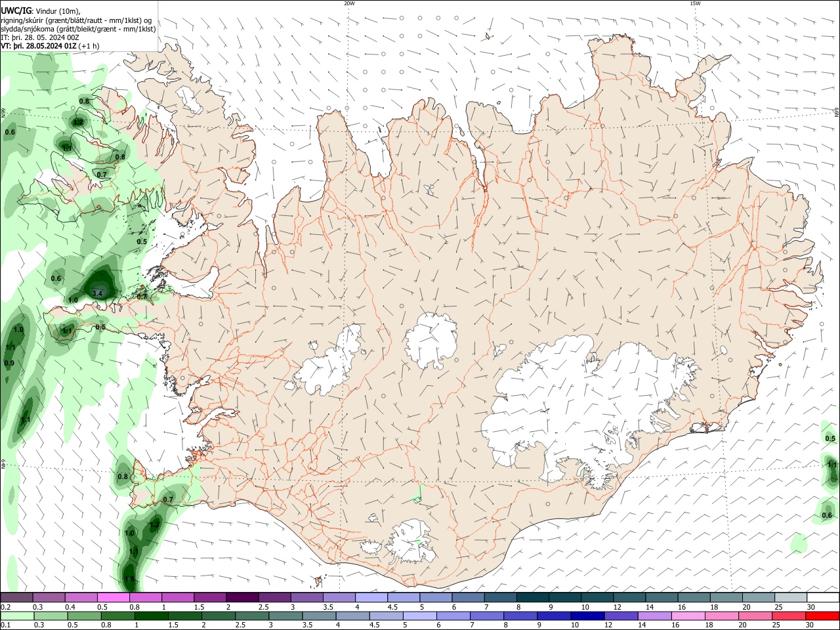The height and width of the screenshot is (630, 840).
Task: Pick the pink bottom-row swatch between 18 and 20
Action: click(721, 616)
